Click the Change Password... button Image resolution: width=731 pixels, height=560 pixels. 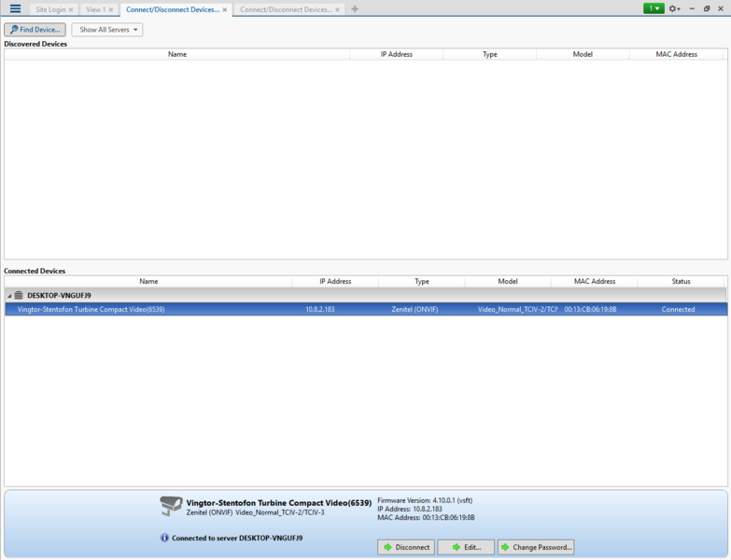pyautogui.click(x=536, y=547)
